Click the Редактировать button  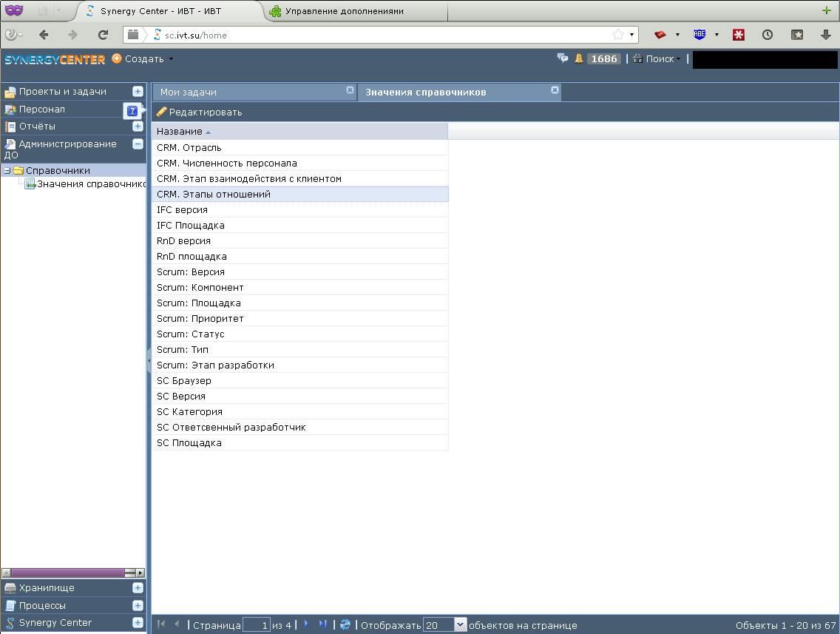(200, 112)
